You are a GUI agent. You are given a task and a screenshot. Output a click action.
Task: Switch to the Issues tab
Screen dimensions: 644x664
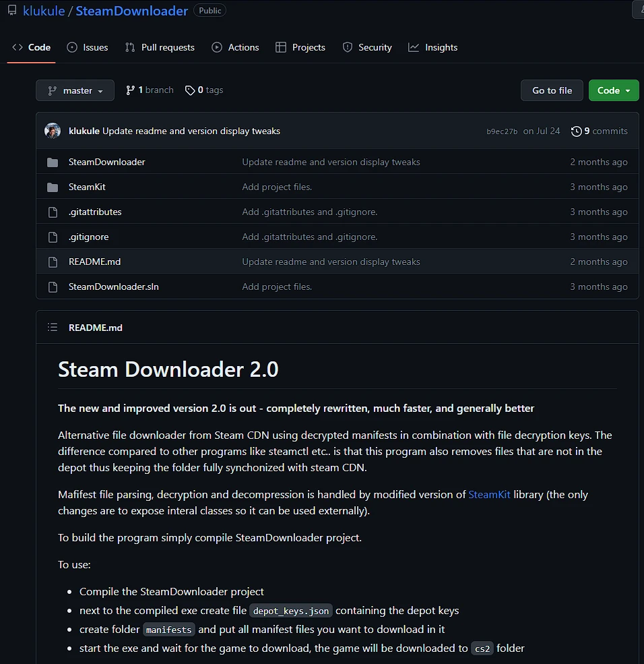coord(88,47)
